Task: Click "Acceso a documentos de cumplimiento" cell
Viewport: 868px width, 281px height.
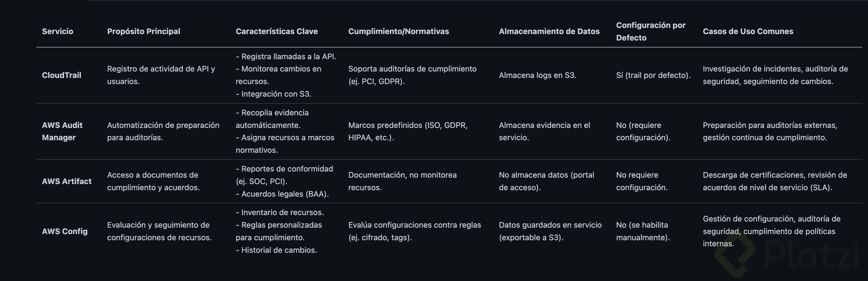Action: tap(153, 181)
